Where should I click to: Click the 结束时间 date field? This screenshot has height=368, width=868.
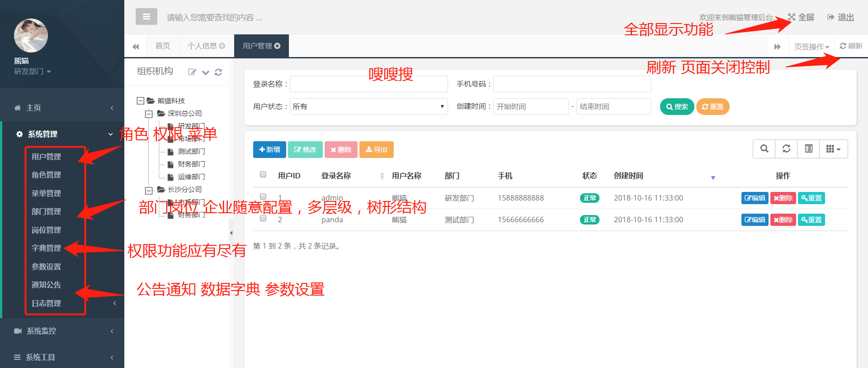[x=614, y=106]
